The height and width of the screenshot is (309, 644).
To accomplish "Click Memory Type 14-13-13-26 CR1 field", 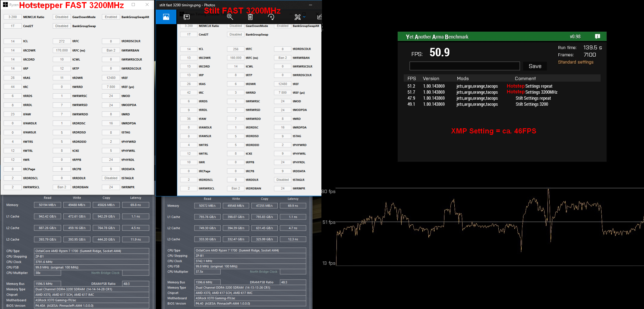I will (250, 288).
